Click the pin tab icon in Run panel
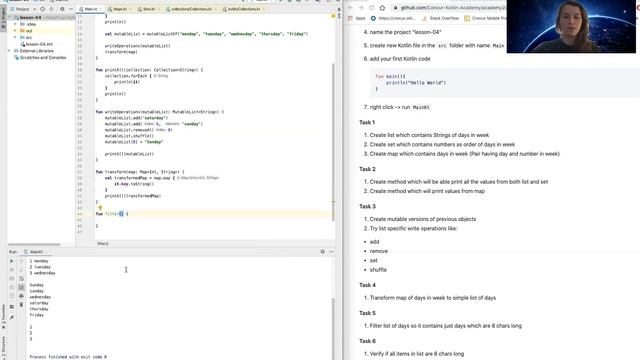This screenshot has width=640, height=360. pyautogui.click(x=11, y=317)
